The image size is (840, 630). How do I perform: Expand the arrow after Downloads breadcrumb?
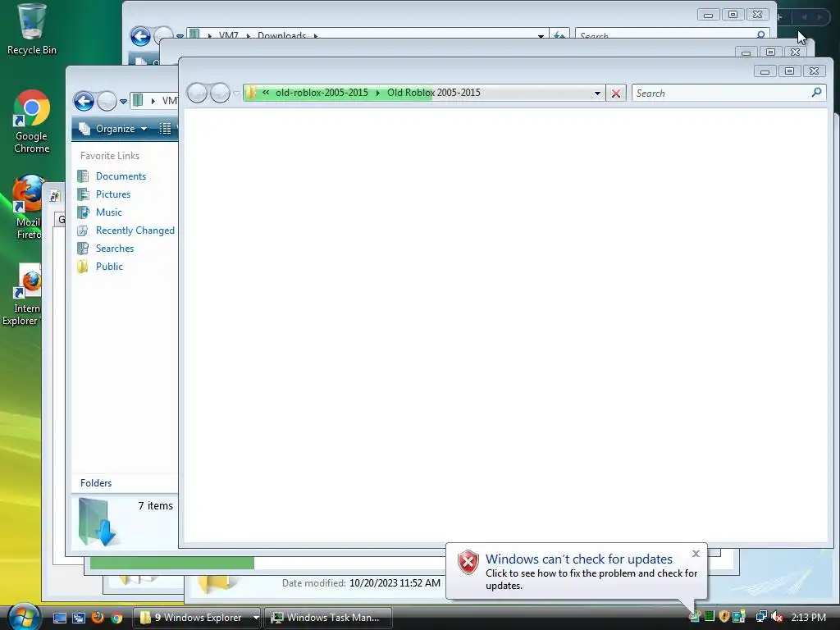pos(316,36)
